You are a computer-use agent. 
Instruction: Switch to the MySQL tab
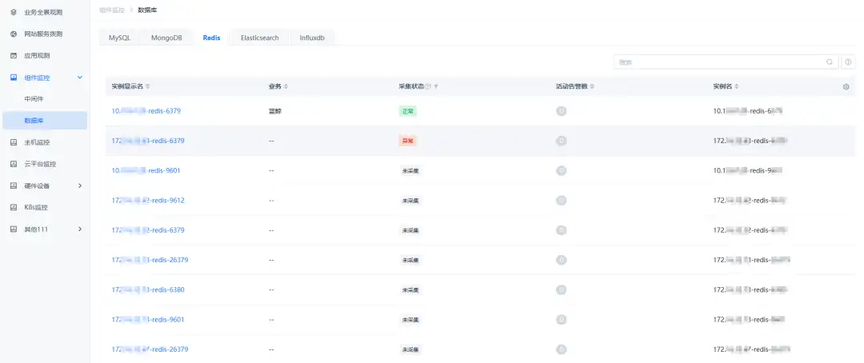click(120, 38)
